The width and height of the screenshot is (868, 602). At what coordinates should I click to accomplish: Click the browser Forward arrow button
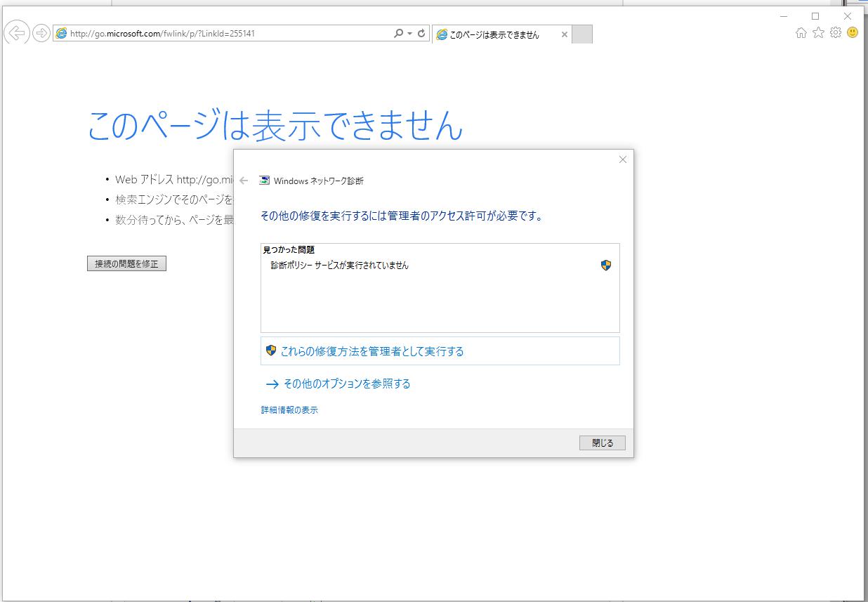pos(41,33)
